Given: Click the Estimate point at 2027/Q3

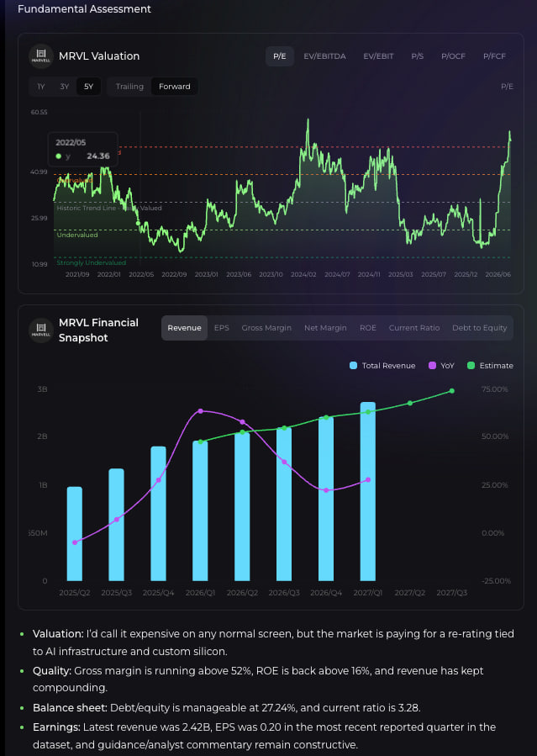Looking at the screenshot, I should pyautogui.click(x=452, y=391).
